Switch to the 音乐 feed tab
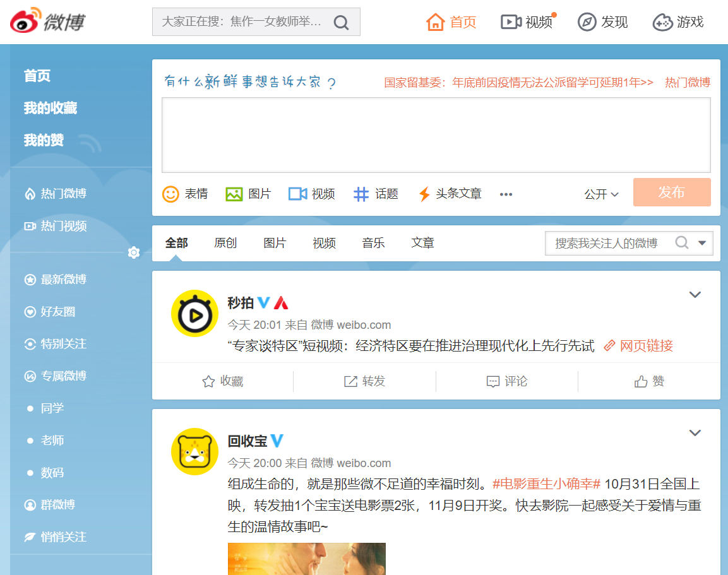Viewport: 728px width, 575px height. coord(373,243)
